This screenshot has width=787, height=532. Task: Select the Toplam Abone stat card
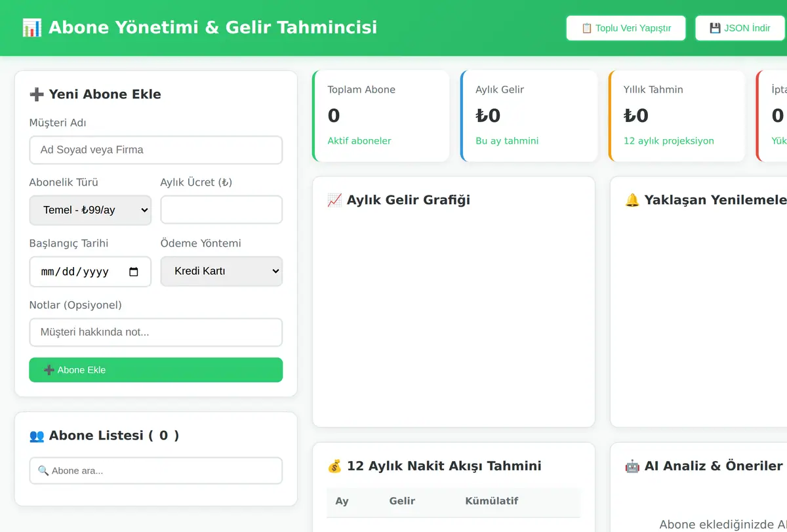point(381,116)
